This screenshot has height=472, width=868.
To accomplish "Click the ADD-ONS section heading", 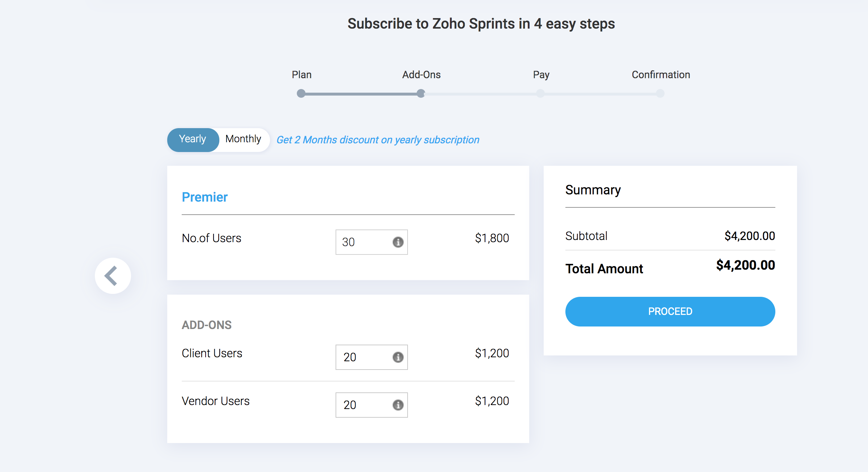I will [x=207, y=325].
